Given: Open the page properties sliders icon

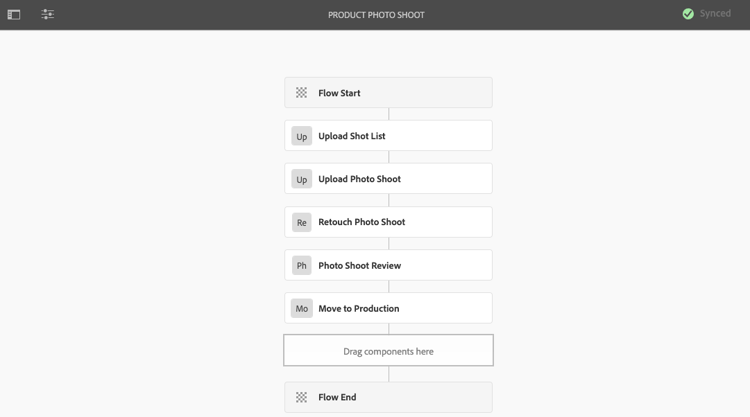Looking at the screenshot, I should coord(47,14).
